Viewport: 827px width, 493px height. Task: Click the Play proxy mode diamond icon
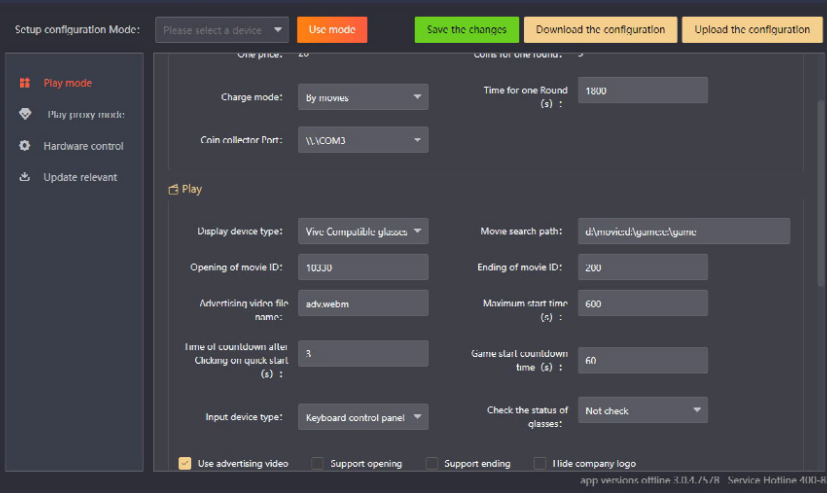pyautogui.click(x=25, y=114)
